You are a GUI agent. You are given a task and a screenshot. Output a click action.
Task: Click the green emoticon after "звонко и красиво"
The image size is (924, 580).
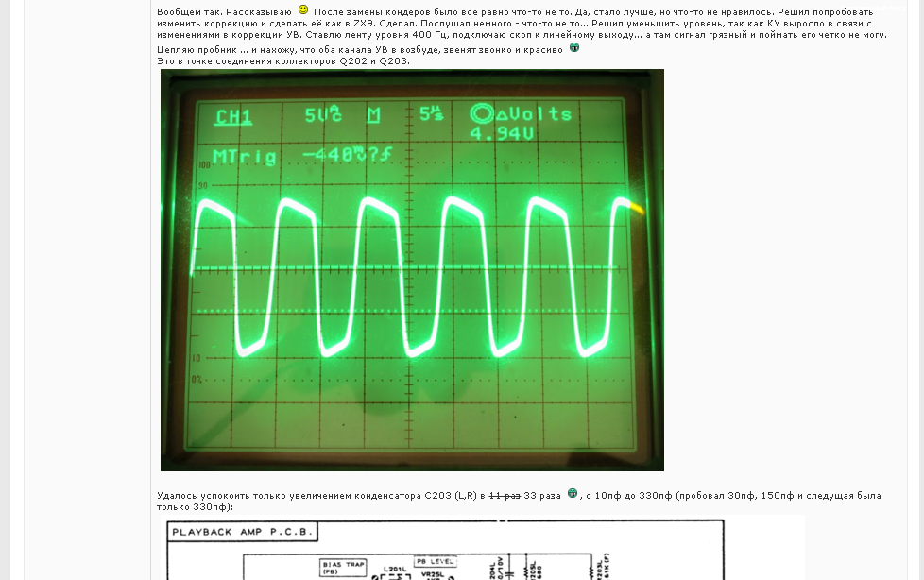(573, 47)
